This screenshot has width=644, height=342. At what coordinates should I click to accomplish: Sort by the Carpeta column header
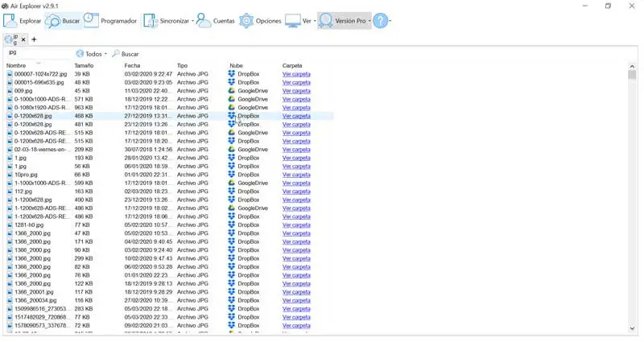coord(292,66)
